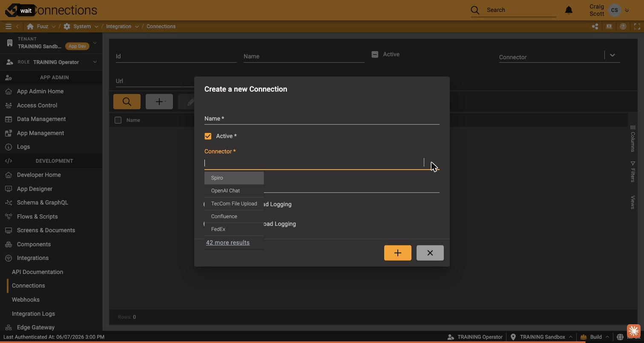
Task: Click the orange plus create button in dialog
Action: tap(398, 253)
